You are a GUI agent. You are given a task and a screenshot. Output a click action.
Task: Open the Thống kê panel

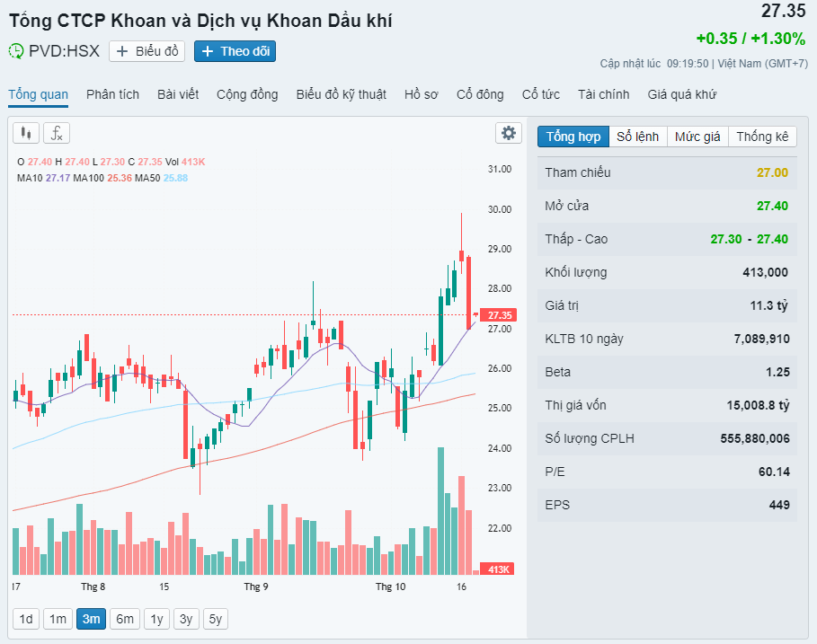(762, 137)
